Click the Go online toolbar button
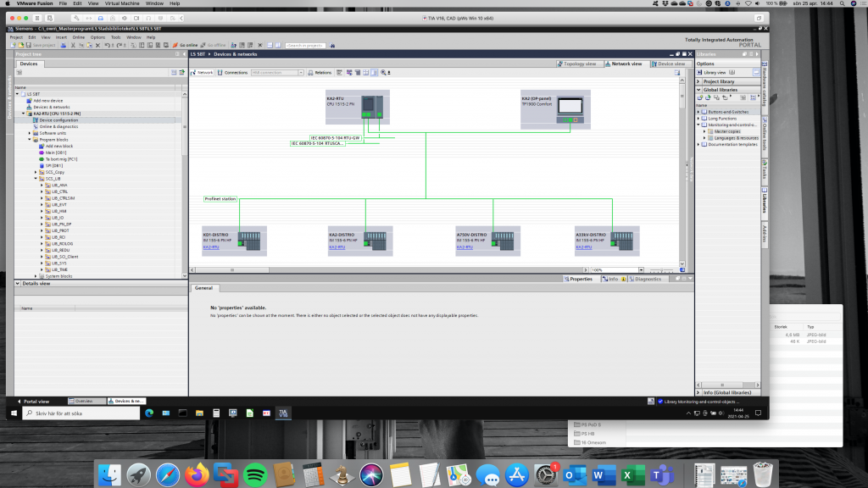Image resolution: width=868 pixels, height=488 pixels. tap(185, 46)
